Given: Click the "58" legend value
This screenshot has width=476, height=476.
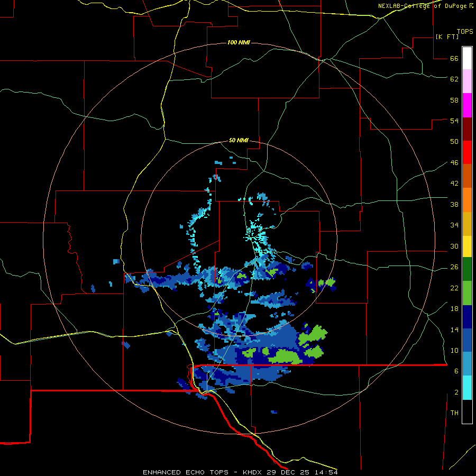Looking at the screenshot, I should pyautogui.click(x=454, y=100).
